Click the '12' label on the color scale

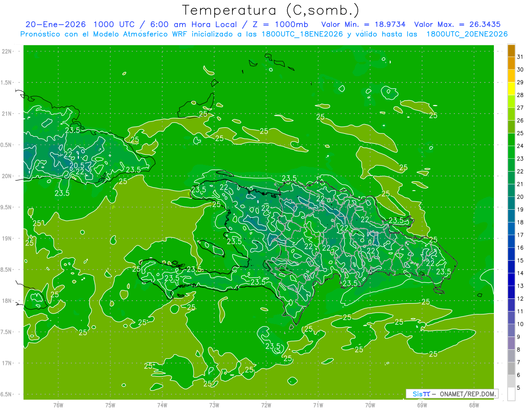(x=520, y=298)
